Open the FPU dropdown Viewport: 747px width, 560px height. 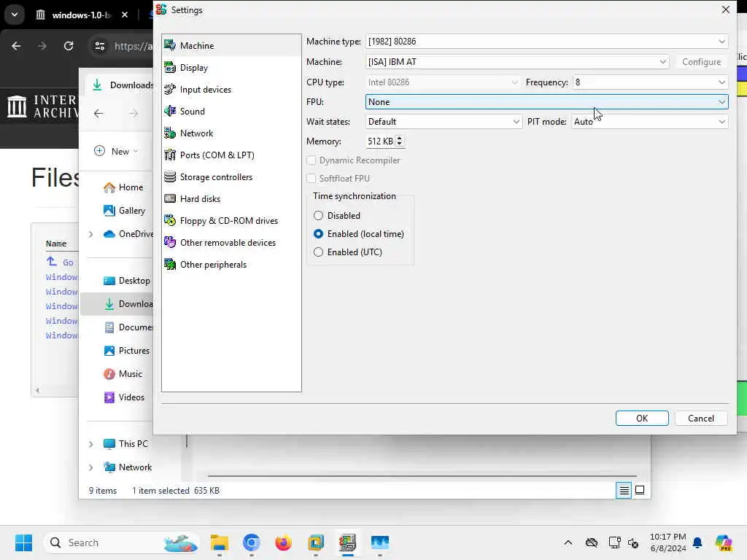pyautogui.click(x=546, y=102)
